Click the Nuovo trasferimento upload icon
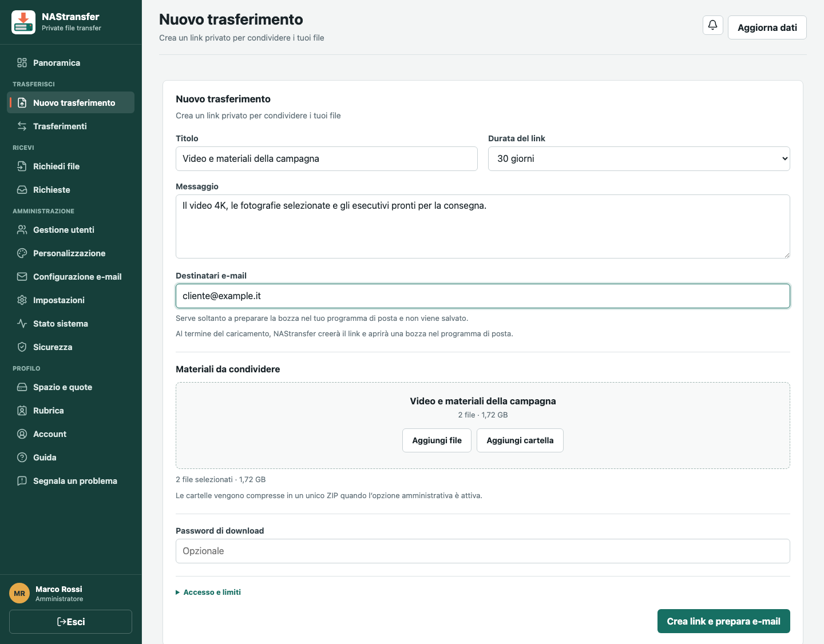This screenshot has height=644, width=824. click(22, 103)
